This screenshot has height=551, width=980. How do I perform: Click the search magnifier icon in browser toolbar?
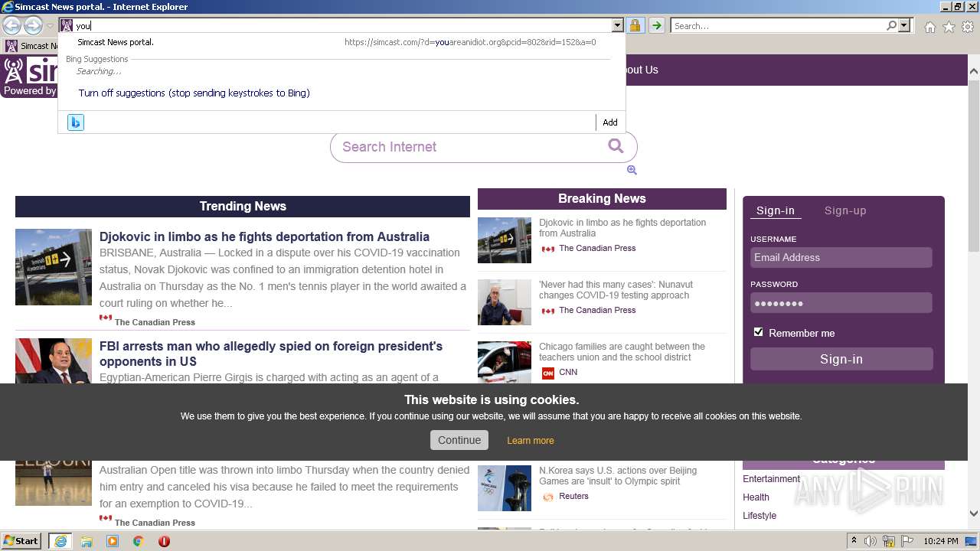[891, 26]
